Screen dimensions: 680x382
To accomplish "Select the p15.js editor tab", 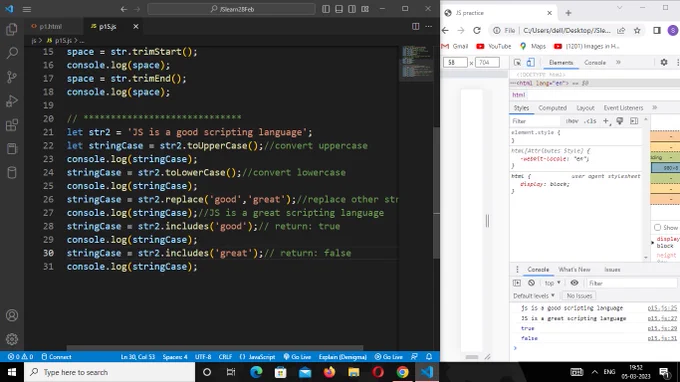I will (108, 26).
